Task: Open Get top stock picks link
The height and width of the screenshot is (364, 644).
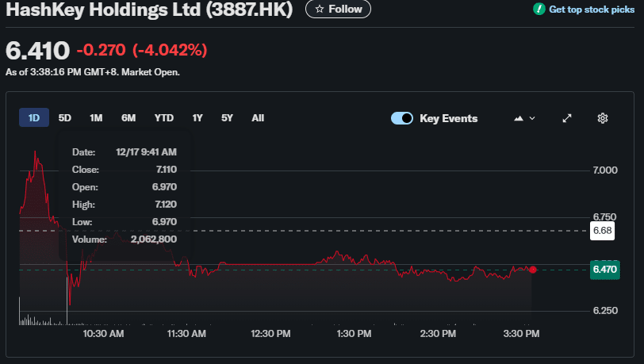Action: [592, 9]
